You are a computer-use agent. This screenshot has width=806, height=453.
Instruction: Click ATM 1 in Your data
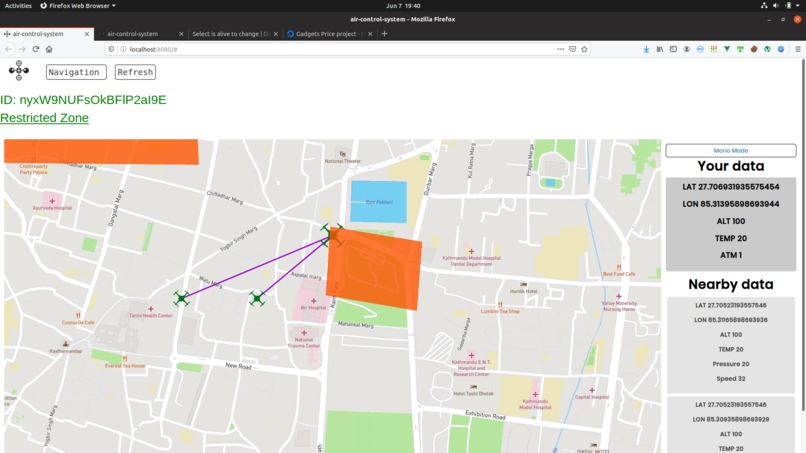pyautogui.click(x=730, y=255)
